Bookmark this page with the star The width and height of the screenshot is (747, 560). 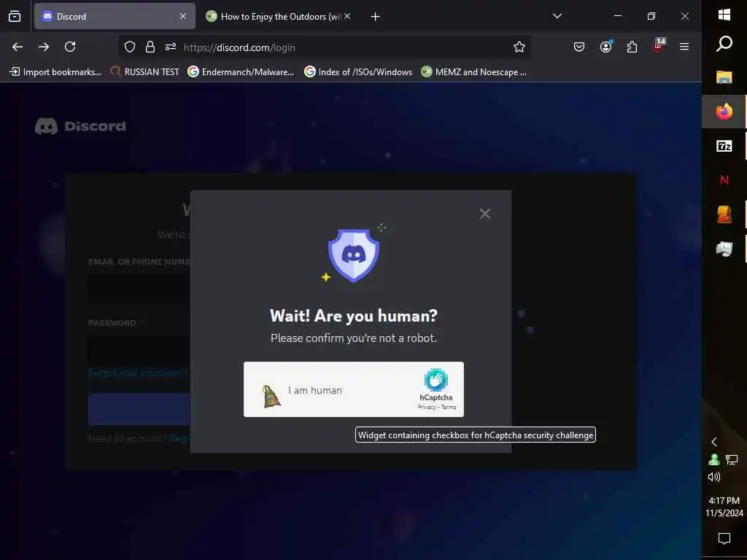[519, 47]
